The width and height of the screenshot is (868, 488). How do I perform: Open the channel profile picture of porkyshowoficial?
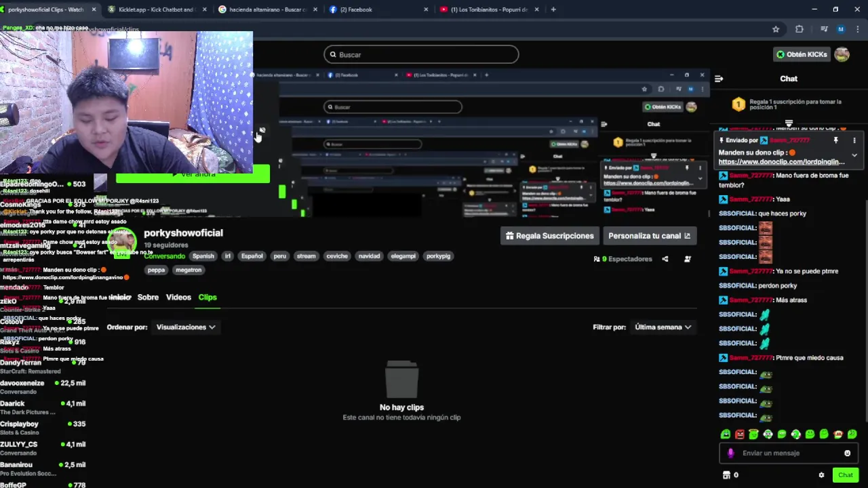coord(123,243)
